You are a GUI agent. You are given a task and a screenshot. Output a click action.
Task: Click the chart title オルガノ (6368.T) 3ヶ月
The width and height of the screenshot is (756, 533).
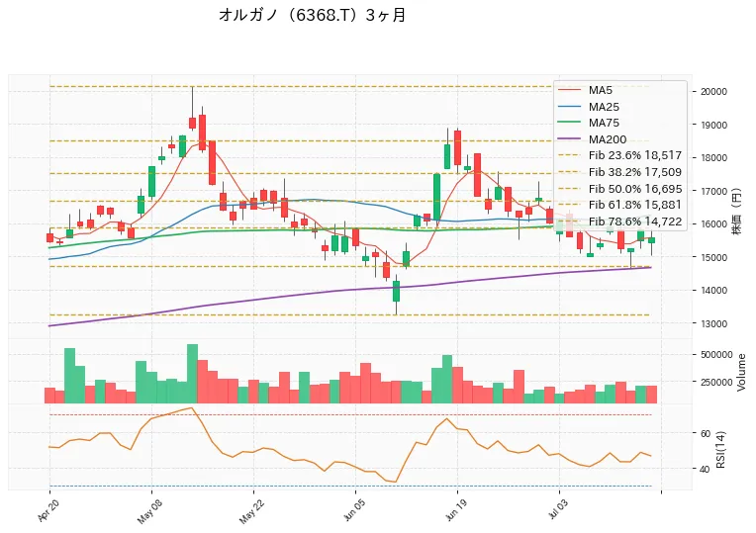pos(313,15)
